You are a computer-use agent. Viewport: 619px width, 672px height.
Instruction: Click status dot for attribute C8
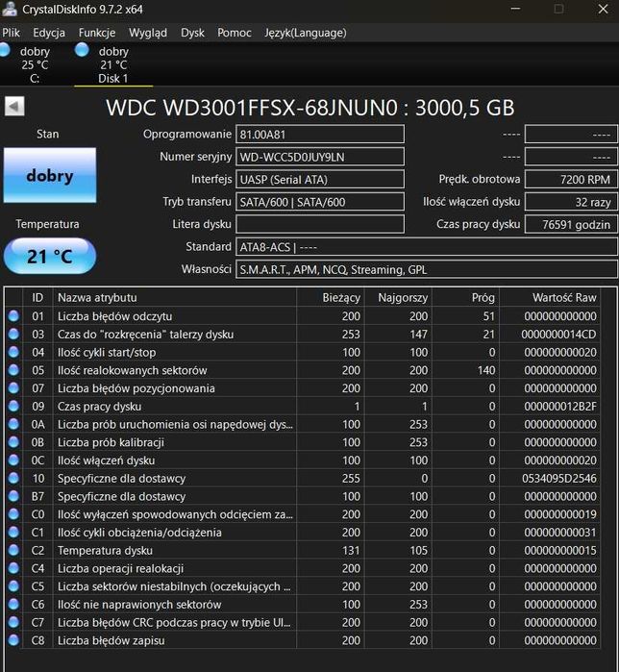[x=13, y=640]
